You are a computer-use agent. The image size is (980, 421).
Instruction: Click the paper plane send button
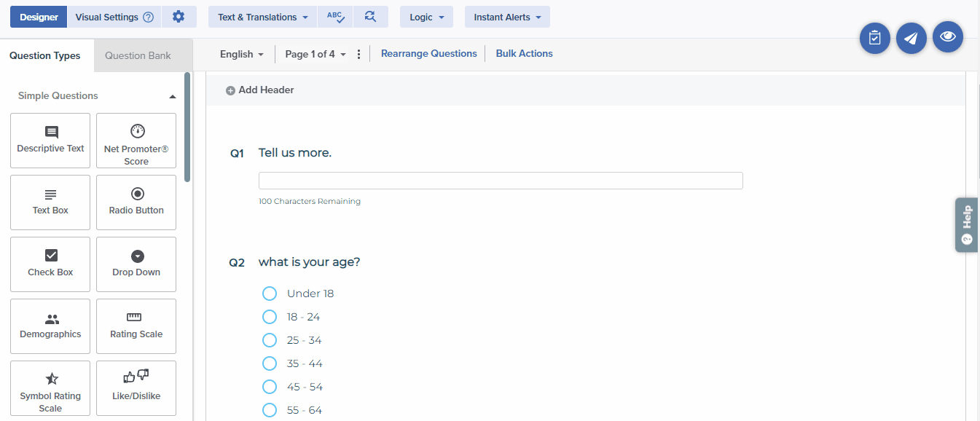(911, 38)
